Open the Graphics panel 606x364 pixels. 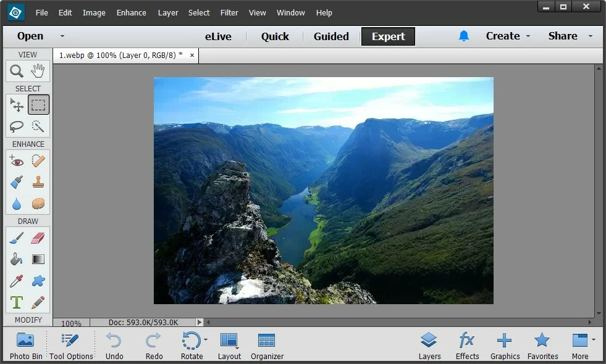[505, 346]
